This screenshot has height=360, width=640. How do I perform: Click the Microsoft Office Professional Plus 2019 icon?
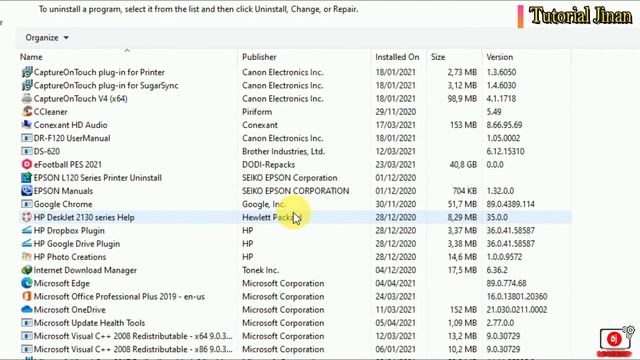click(27, 296)
